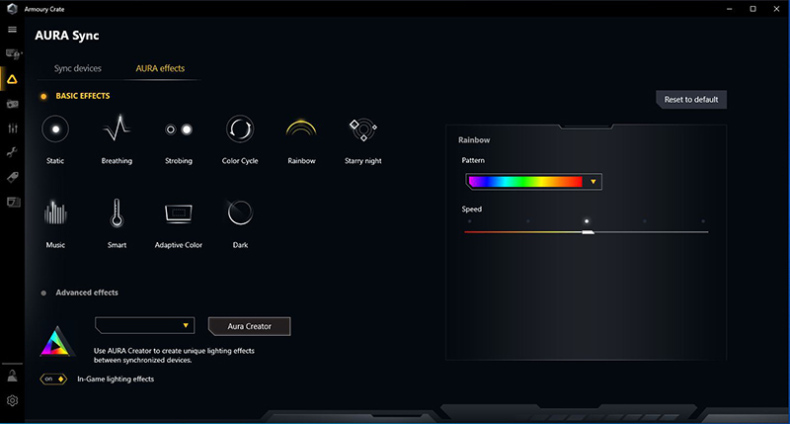Screen dimensions: 790x424
Task: Choose the Dark effect icon
Action: coord(240,213)
